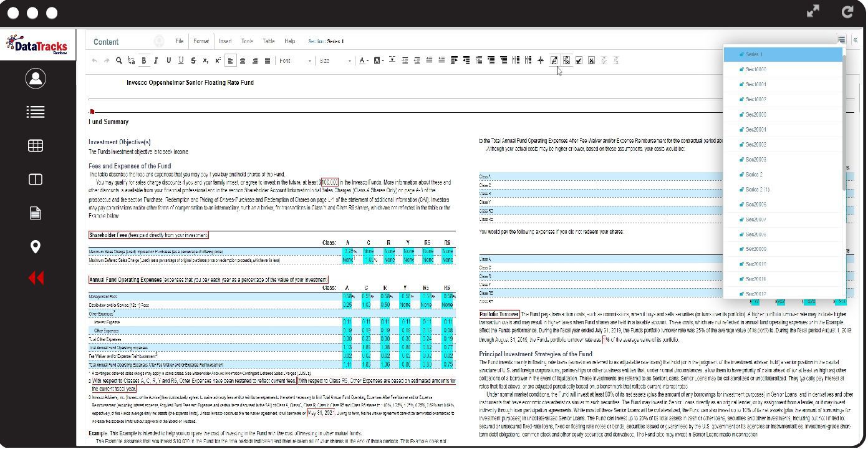Screen dimensions: 868x449
Task: Open the table grid sidebar icon
Action: tap(36, 146)
